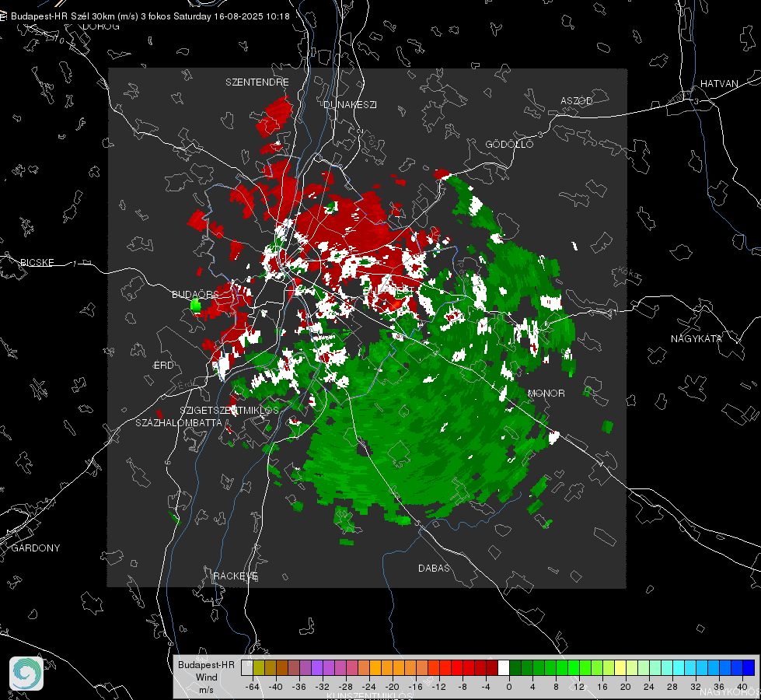Click the SZIGETSZENTMIKLÓS city label
Viewport: 761px width, 700px height.
coord(229,410)
